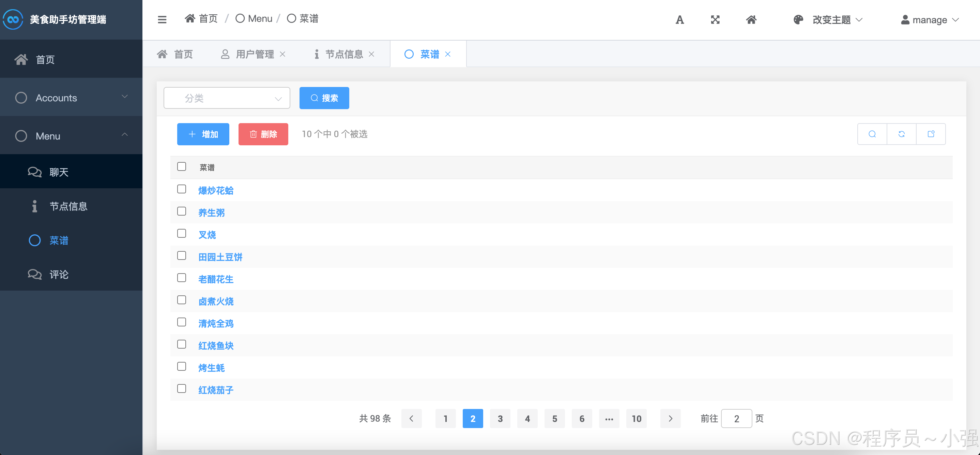The image size is (980, 455).
Task: Click the font size A icon
Action: coord(679,20)
